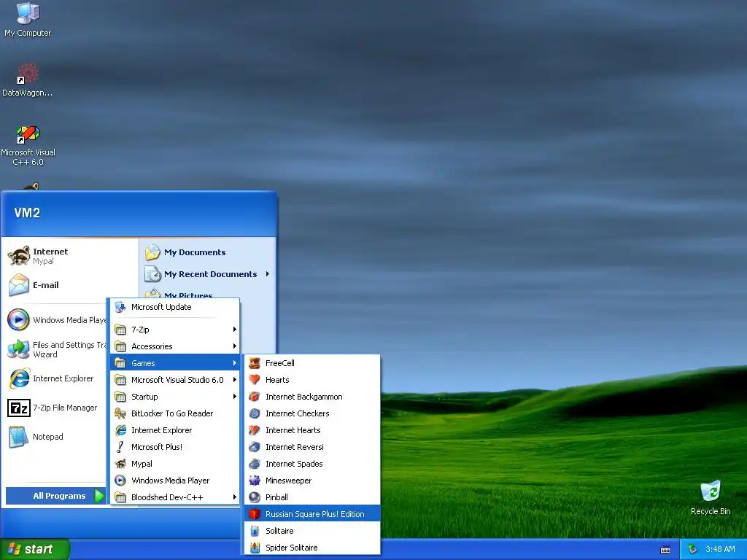Expand the Startup submenu arrow

click(234, 396)
